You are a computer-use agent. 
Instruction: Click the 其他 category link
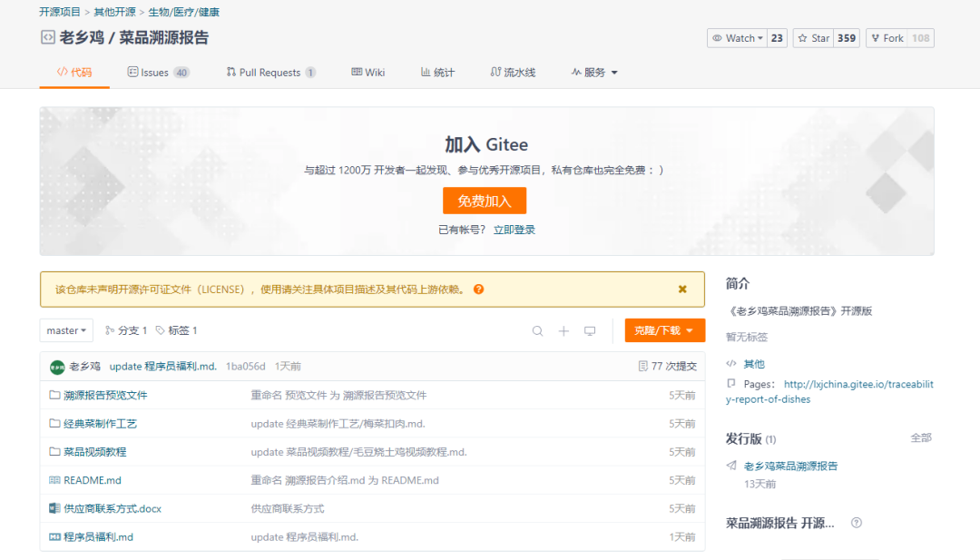coord(754,364)
